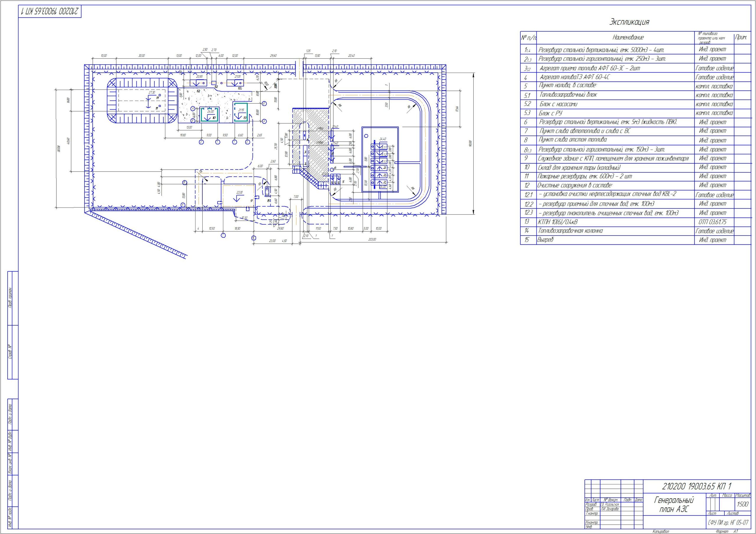Select 'Инд. проект' in the Выгреб row
The width and height of the screenshot is (756, 534).
[713, 240]
